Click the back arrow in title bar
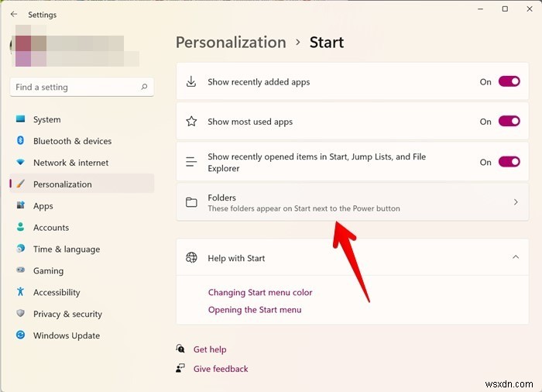The image size is (542, 392). (14, 14)
